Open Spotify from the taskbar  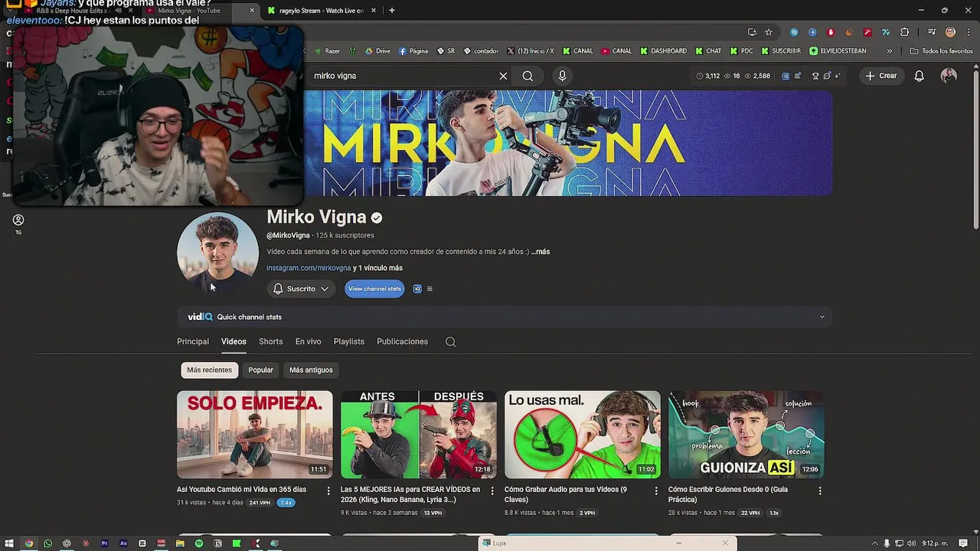[x=198, y=543]
